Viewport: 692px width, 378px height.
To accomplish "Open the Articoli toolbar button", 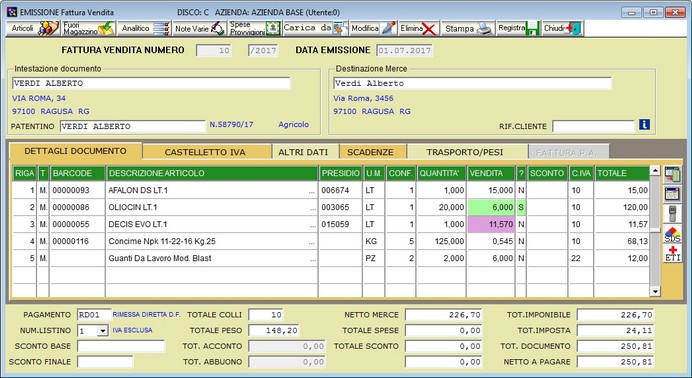I will [33, 29].
